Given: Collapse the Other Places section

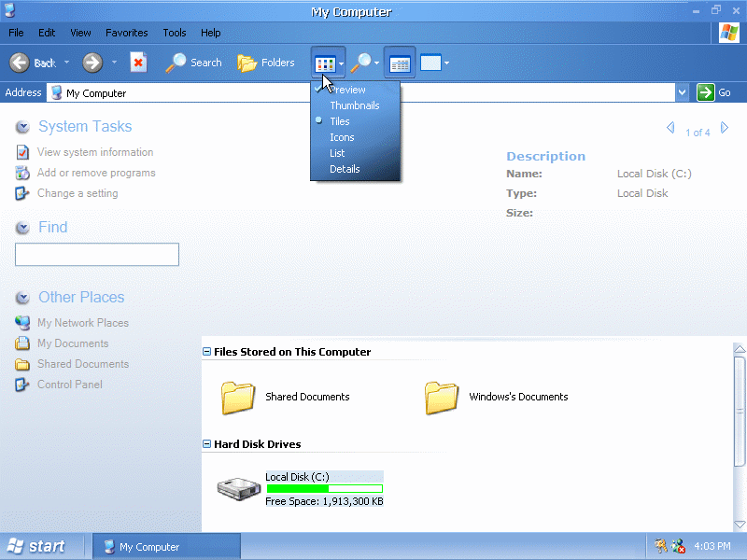Looking at the screenshot, I should (x=22, y=298).
